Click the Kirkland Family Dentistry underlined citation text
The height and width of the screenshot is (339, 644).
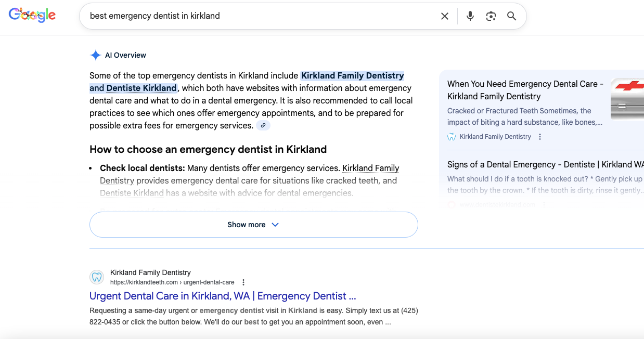pyautogui.click(x=370, y=168)
